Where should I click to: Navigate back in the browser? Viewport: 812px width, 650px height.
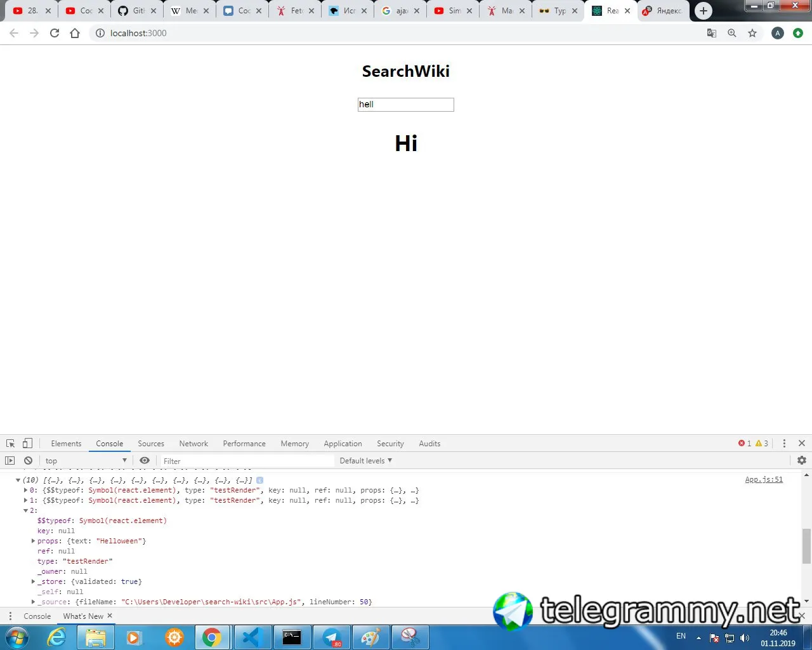(14, 33)
